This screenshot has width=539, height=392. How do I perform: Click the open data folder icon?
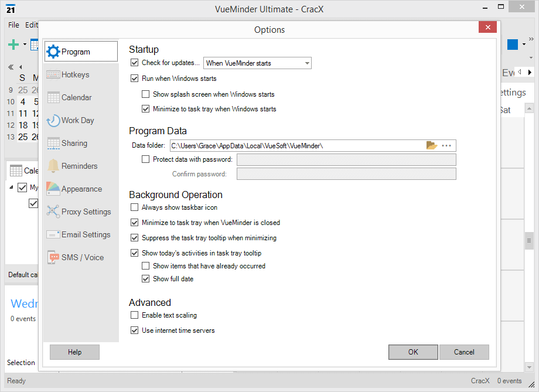coord(432,145)
